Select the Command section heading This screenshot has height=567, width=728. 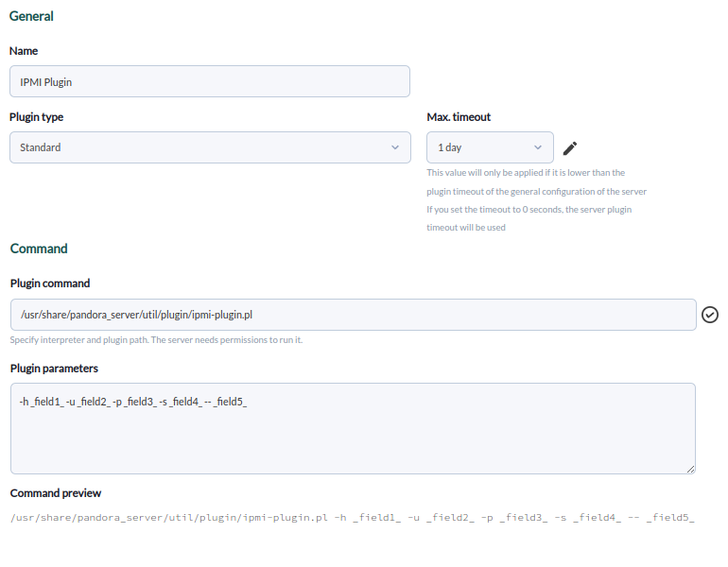(x=39, y=249)
